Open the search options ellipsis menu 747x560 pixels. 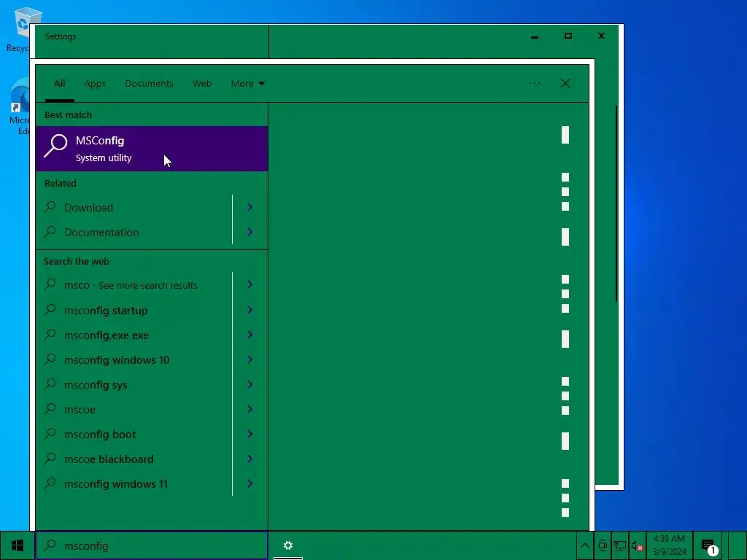click(535, 83)
